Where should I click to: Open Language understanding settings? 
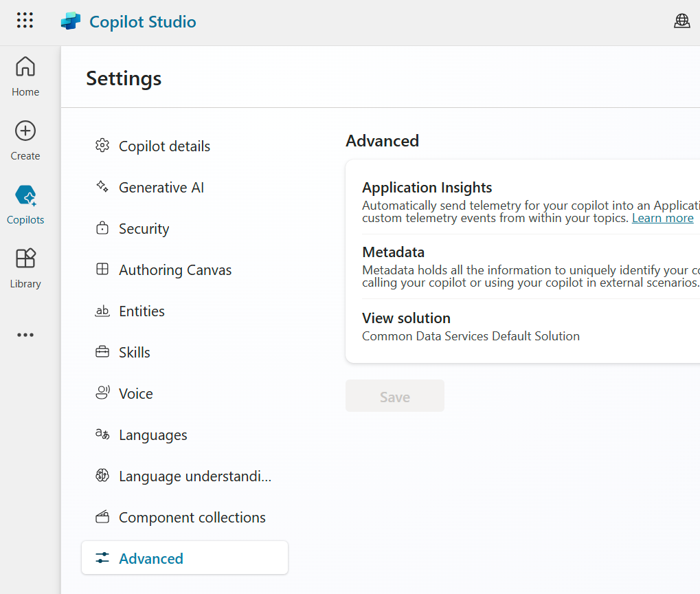point(194,476)
